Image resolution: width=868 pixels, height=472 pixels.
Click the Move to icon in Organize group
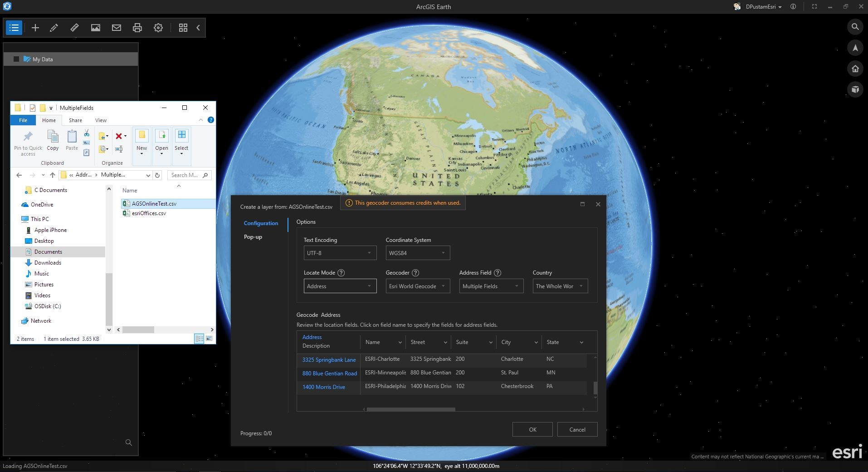click(103, 136)
